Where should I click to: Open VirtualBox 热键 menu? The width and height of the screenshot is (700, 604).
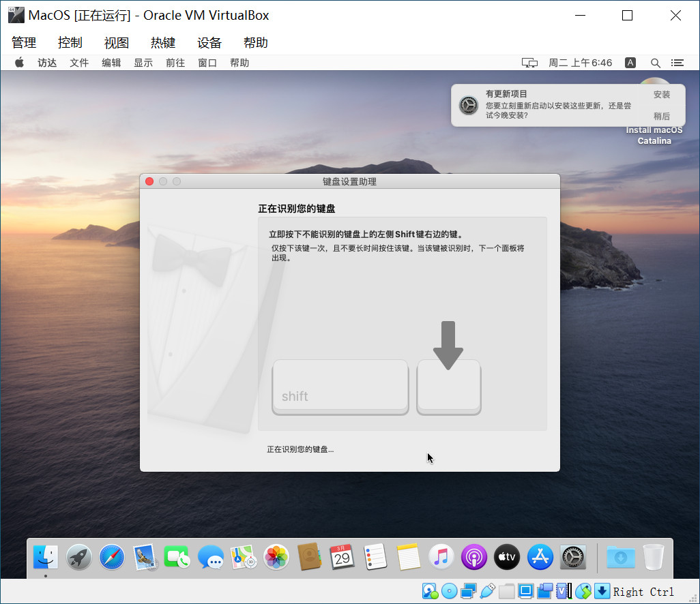163,43
